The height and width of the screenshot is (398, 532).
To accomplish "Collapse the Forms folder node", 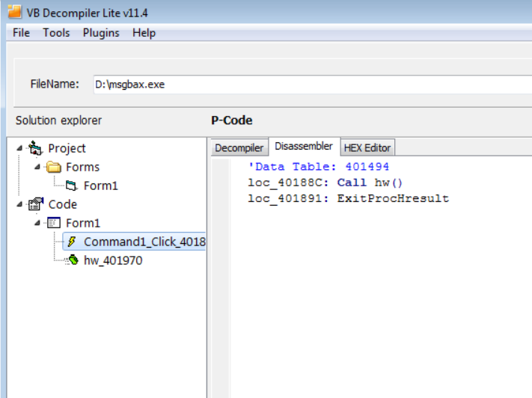I will pyautogui.click(x=37, y=167).
